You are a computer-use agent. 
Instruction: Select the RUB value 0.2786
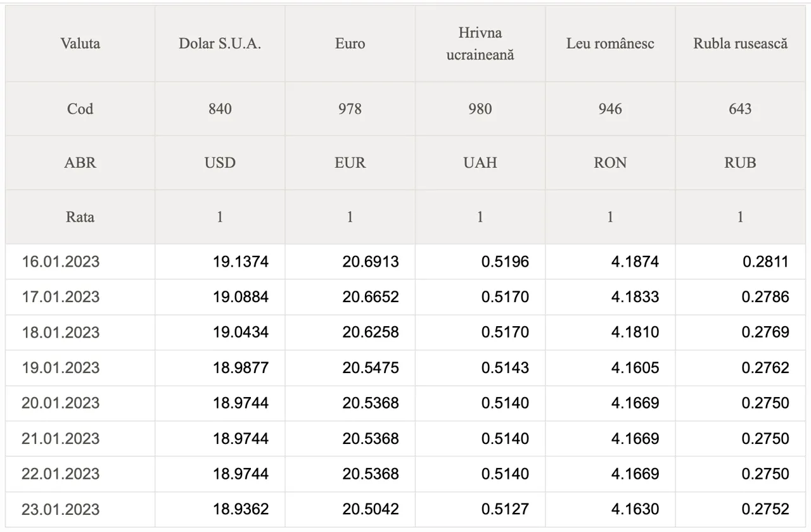click(x=765, y=297)
